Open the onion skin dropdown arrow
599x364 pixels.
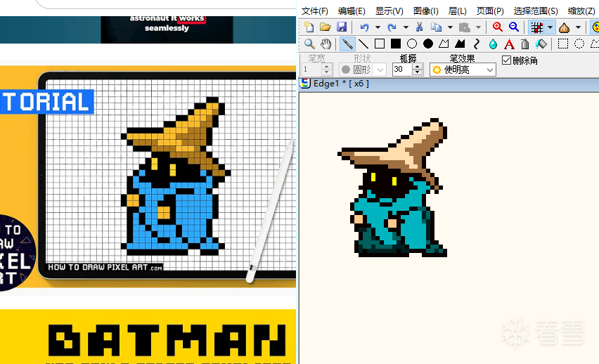click(578, 27)
